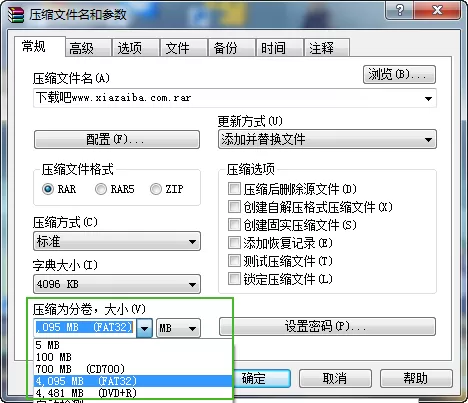The width and height of the screenshot is (468, 403).
Task: Click the question mark help button in title bar
Action: pyautogui.click(x=399, y=10)
